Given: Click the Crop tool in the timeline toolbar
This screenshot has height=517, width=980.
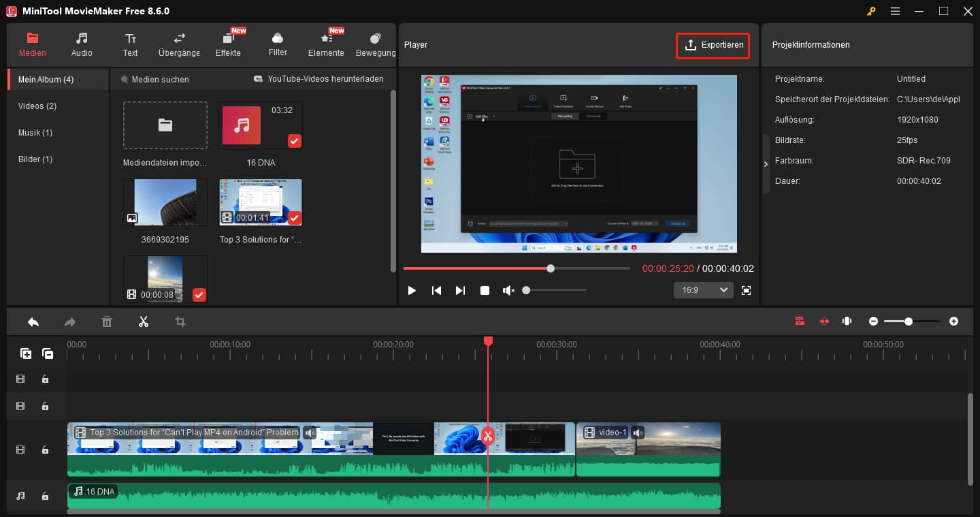Looking at the screenshot, I should pyautogui.click(x=180, y=321).
